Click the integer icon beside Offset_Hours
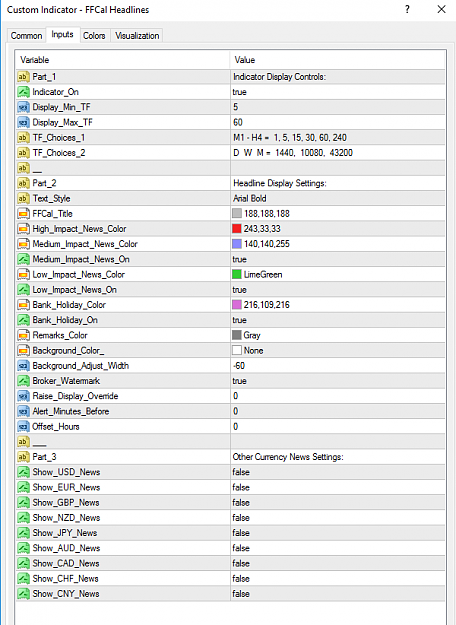 point(24,426)
